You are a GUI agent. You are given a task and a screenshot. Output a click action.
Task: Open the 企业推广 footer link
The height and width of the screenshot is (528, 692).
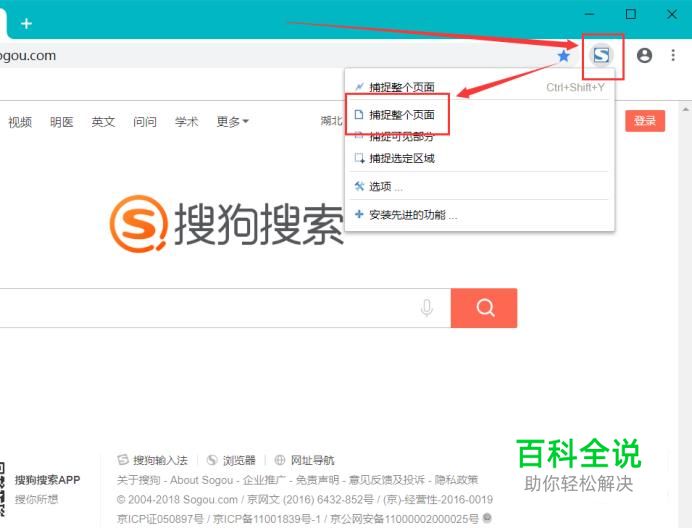pyautogui.click(x=264, y=480)
